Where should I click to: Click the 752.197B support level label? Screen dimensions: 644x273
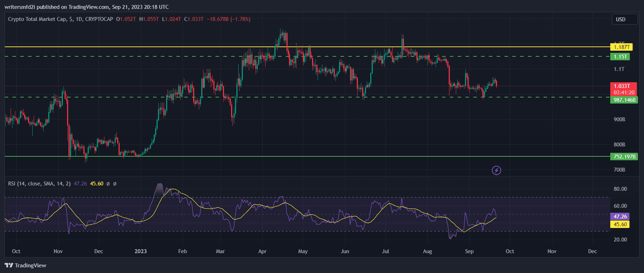coord(624,157)
